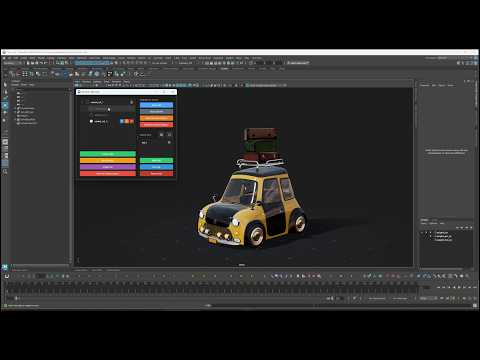Select the arrow Select tool in toolbox
This screenshot has width=480, height=360.
coord(5,84)
